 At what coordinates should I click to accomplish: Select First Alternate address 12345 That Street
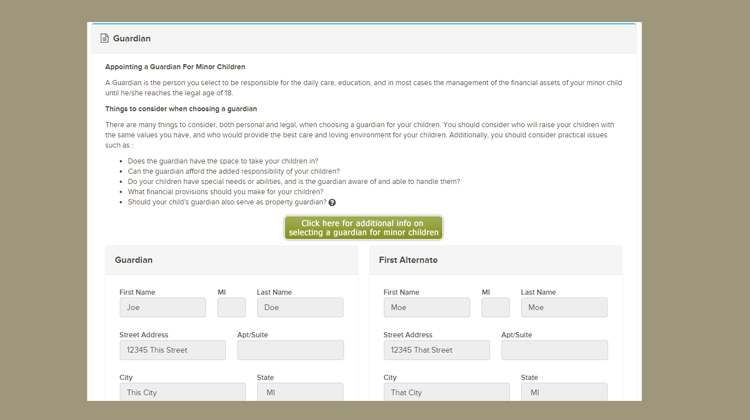point(436,350)
